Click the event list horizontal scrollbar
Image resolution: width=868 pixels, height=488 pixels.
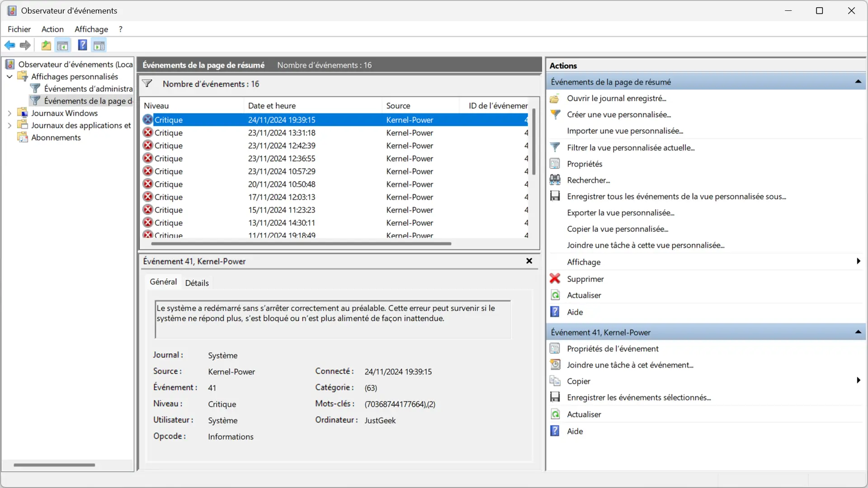pos(301,244)
